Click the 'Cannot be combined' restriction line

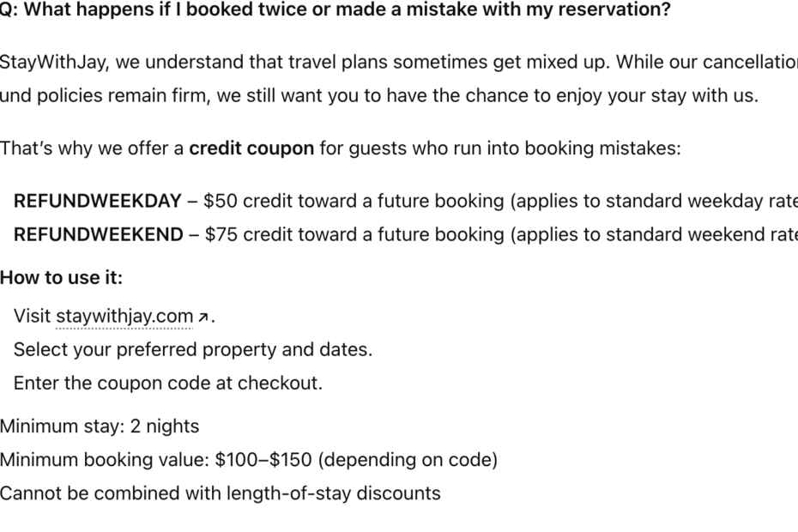[x=220, y=493]
